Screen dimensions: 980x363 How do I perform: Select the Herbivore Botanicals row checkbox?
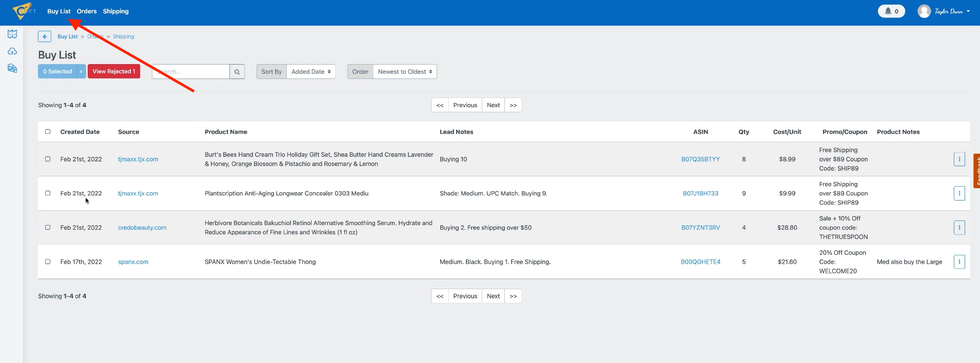point(48,228)
